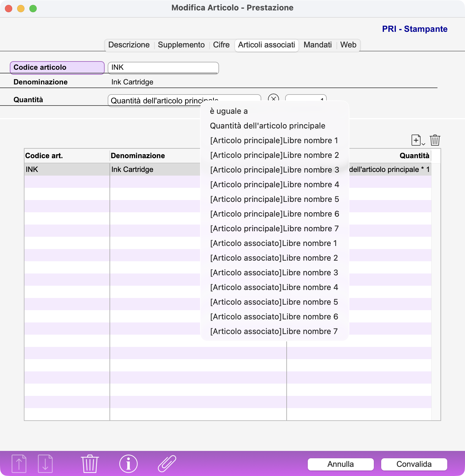465x476 pixels.
Task: Select [Articolo principale]Libre nombre 6
Action: point(275,214)
